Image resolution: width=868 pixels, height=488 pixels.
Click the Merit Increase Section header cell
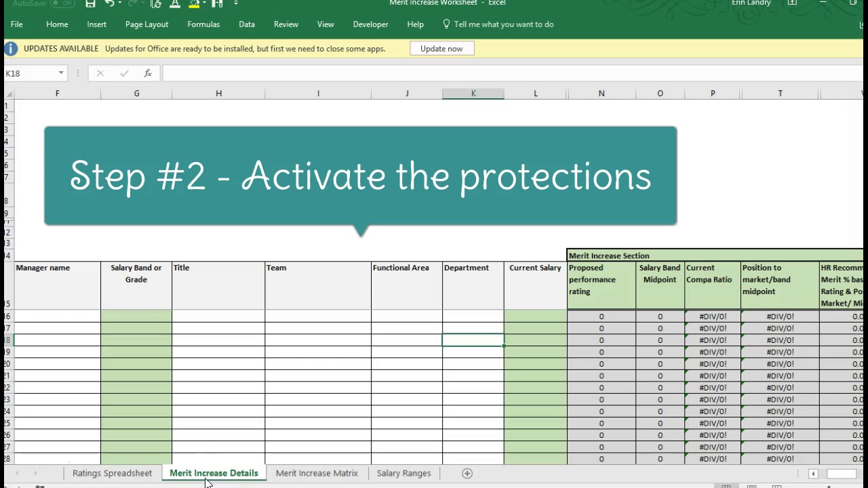click(715, 256)
